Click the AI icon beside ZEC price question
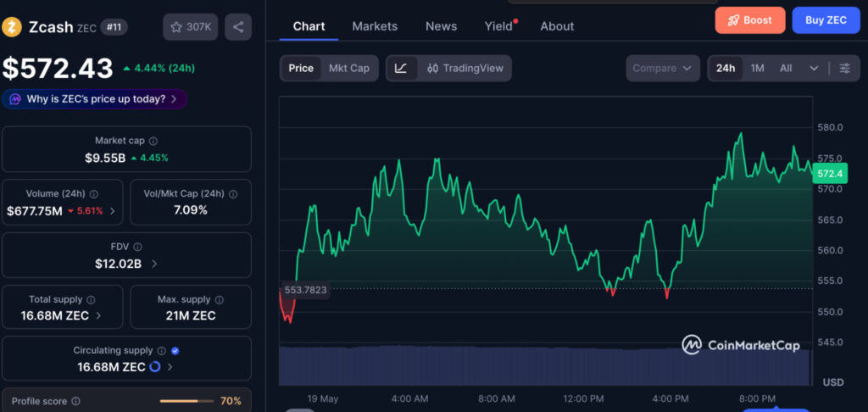This screenshot has height=412, width=868. click(15, 99)
